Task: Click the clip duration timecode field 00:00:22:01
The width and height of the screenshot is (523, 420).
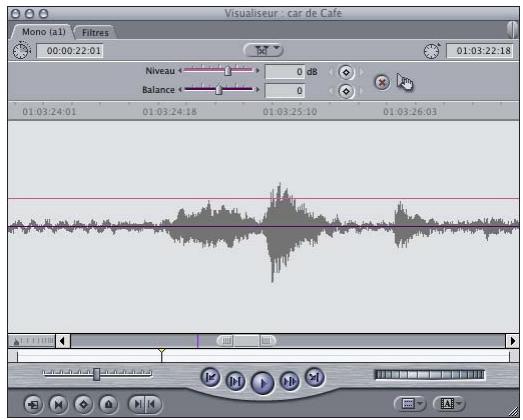Action: [x=70, y=51]
